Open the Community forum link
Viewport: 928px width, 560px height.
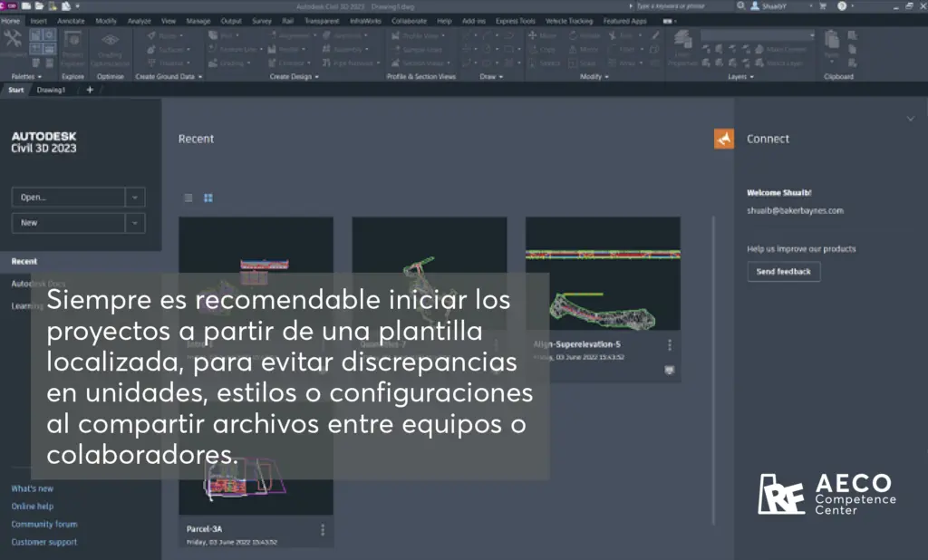pyautogui.click(x=44, y=525)
